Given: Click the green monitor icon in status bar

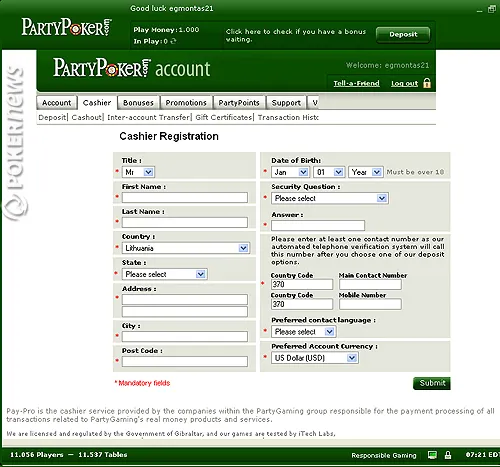Looking at the screenshot, I should [x=432, y=455].
